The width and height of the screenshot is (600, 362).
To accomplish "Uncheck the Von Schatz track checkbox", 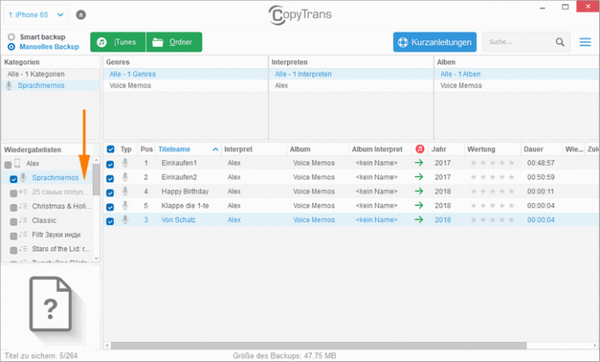I will [110, 221].
